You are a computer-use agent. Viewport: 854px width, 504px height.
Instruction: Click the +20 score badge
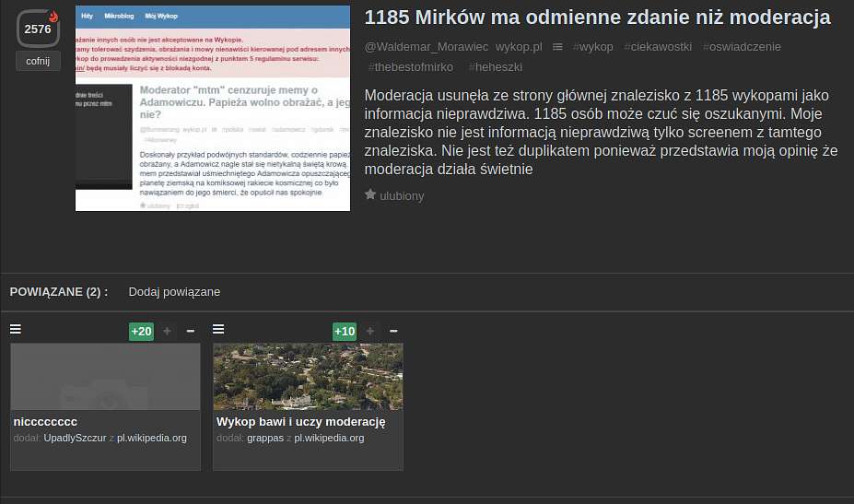(x=141, y=332)
